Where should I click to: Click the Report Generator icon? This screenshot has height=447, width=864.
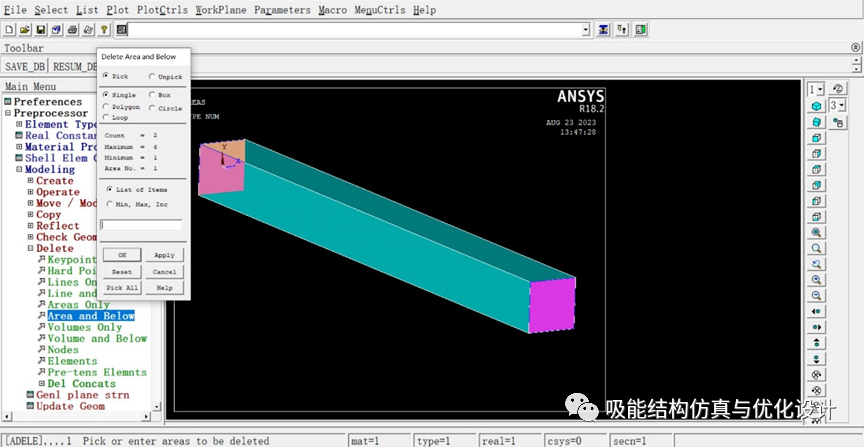click(x=88, y=30)
